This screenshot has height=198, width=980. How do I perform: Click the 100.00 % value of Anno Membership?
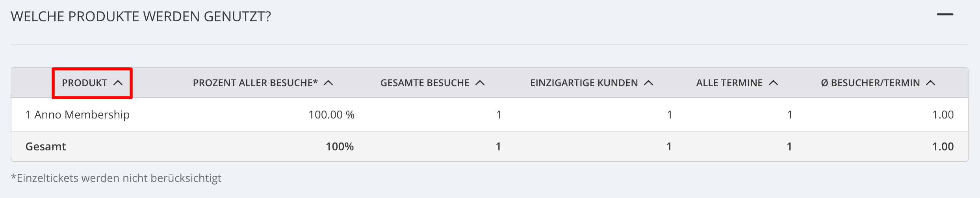coord(332,115)
